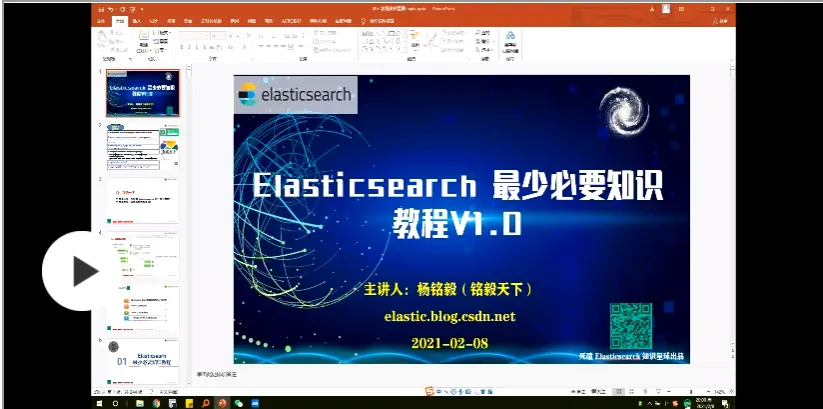The width and height of the screenshot is (823, 409).
Task: Select slide 2 thumbnail in the panel
Action: coord(143,146)
